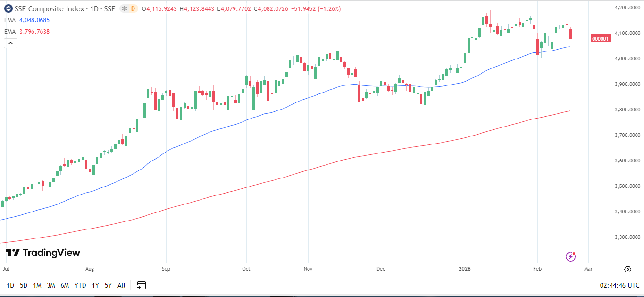Switch to the YTD range tab
The image size is (644, 297).
80,285
